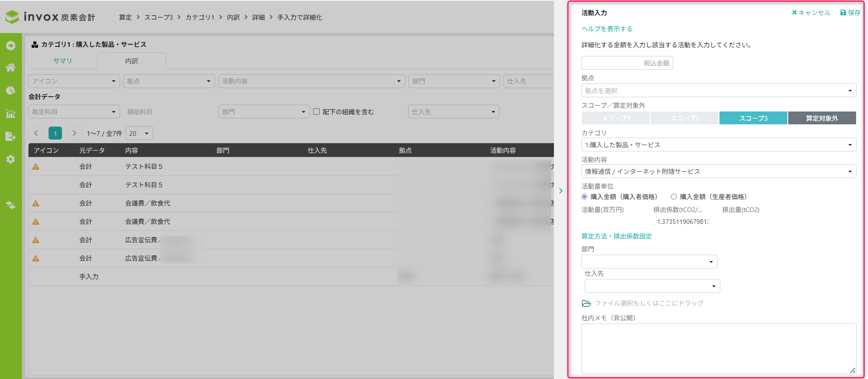
Task: Open the 勘定科目 filter dropdown
Action: tap(74, 112)
